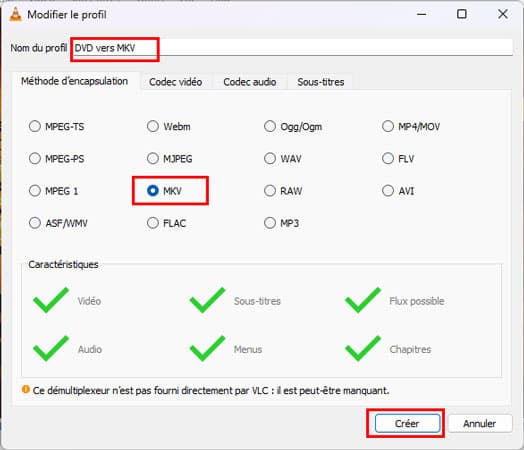Click the 'Ce démultiplexeur n'est pas fourni' warning text

(211, 391)
